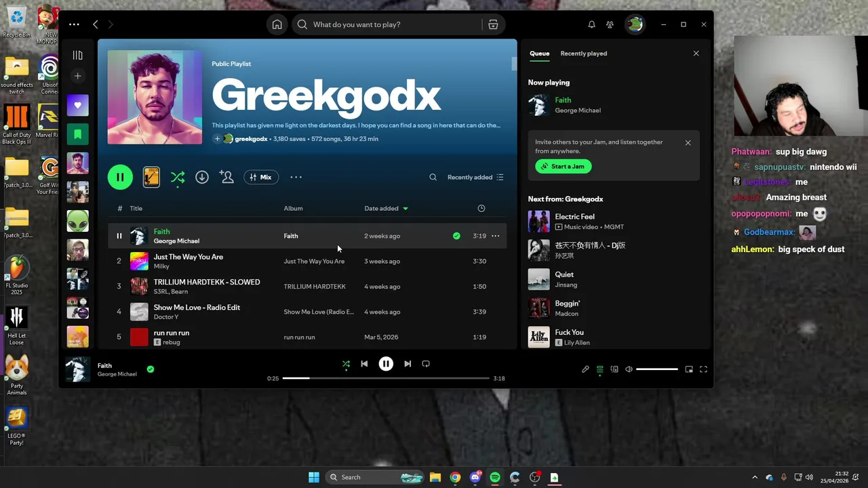The image size is (868, 488).
Task: Search within the playlist
Action: [x=433, y=177]
